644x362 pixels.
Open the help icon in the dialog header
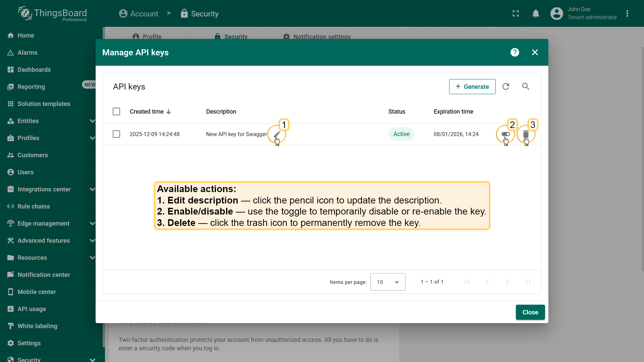(x=515, y=52)
